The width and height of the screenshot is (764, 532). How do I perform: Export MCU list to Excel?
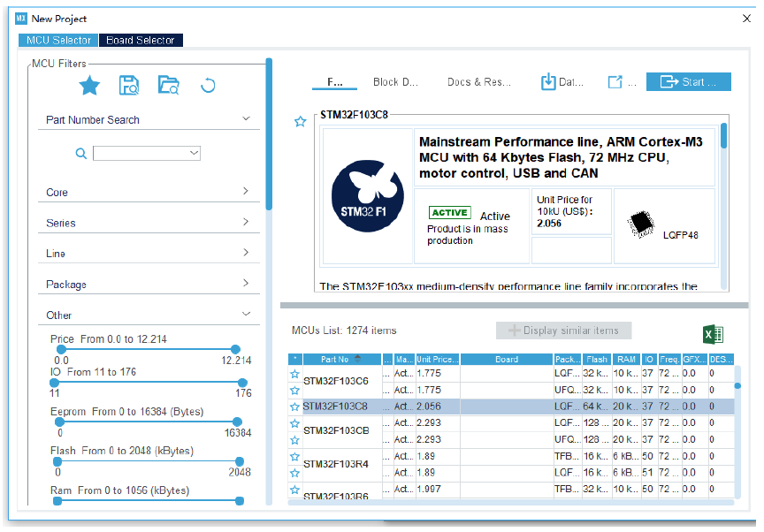[714, 334]
